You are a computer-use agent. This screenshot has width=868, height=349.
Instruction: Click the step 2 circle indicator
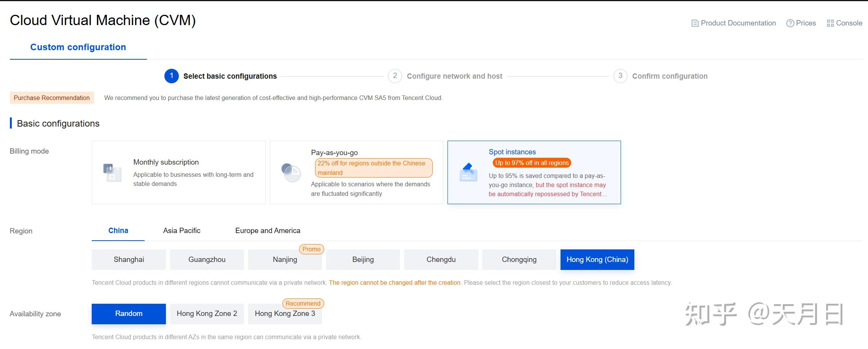(x=395, y=76)
